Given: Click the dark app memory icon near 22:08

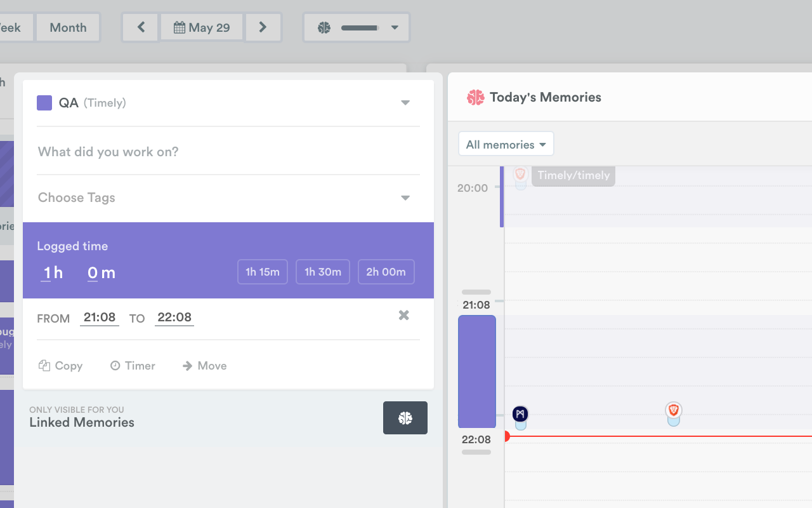Looking at the screenshot, I should (520, 413).
